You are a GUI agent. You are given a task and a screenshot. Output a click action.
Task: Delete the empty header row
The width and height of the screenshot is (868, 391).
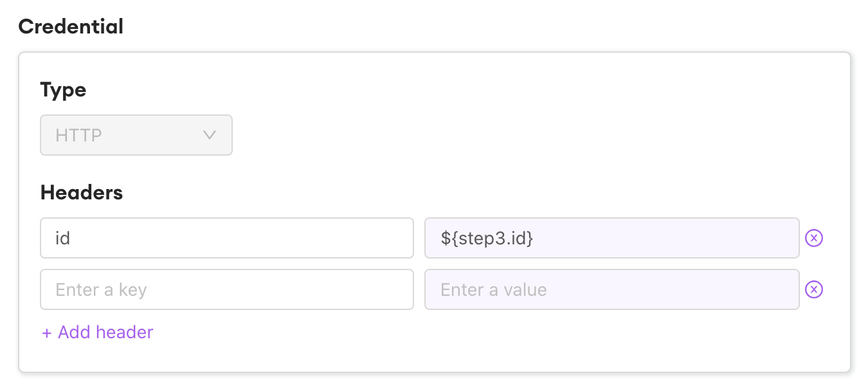(x=814, y=290)
